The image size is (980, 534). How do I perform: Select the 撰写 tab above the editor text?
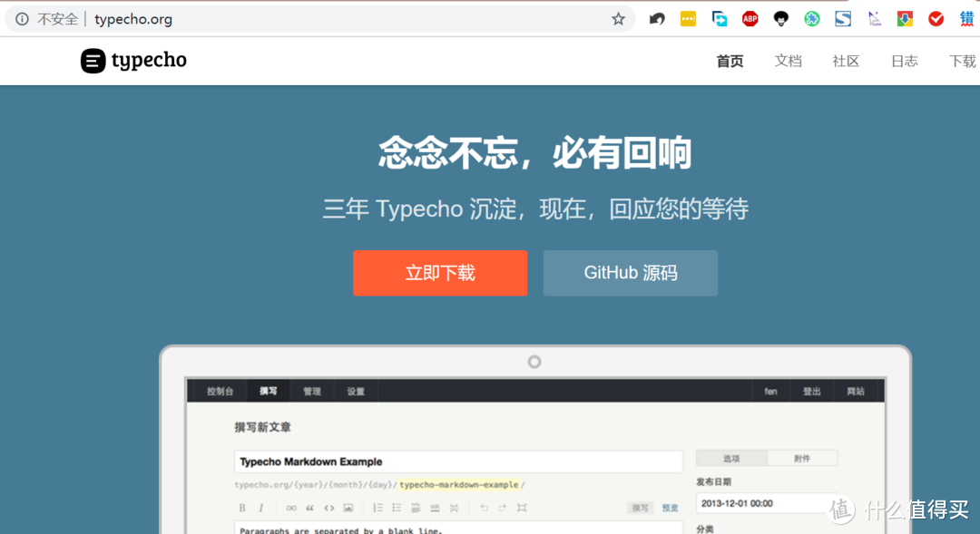640,508
